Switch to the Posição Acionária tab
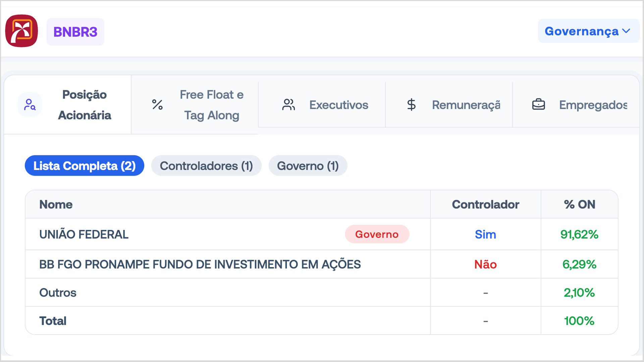Viewport: 644px width, 362px height. pos(67,105)
